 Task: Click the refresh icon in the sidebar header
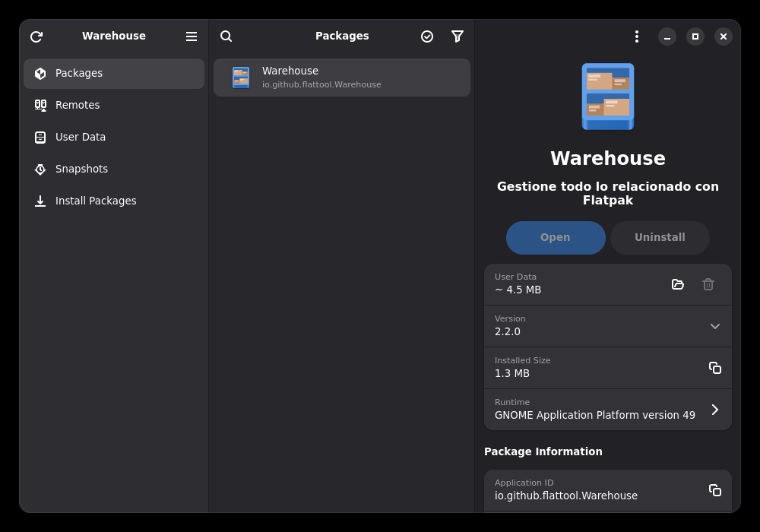(x=36, y=36)
